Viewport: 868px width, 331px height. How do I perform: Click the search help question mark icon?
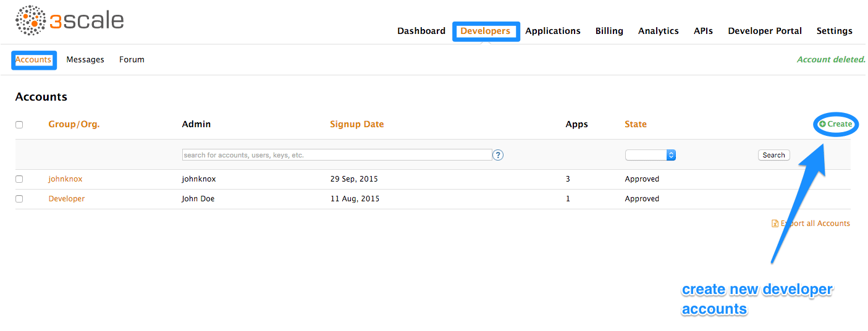coord(498,155)
